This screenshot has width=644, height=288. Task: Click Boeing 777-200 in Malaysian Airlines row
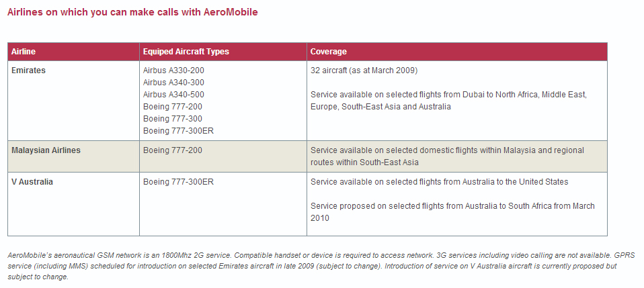[x=173, y=150]
